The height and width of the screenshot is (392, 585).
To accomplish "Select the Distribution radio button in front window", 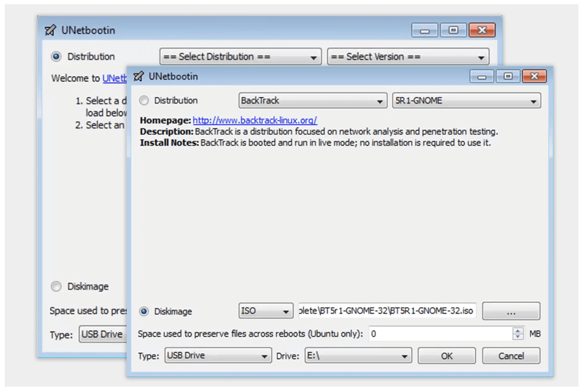I will point(144,100).
